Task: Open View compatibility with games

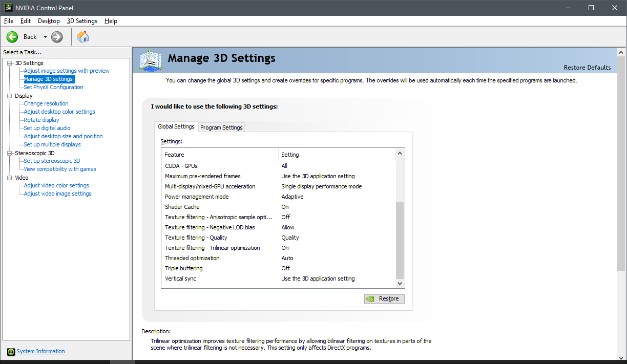Action: click(x=60, y=169)
